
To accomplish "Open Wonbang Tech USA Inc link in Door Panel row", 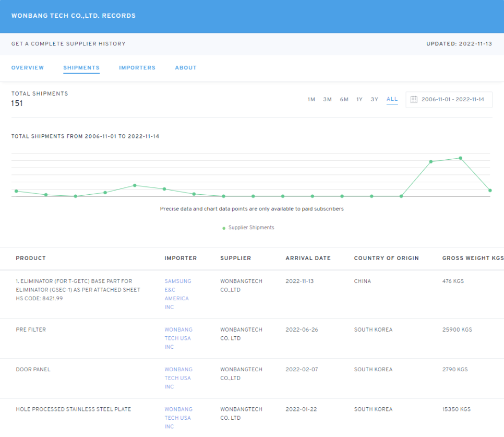I will (x=178, y=378).
